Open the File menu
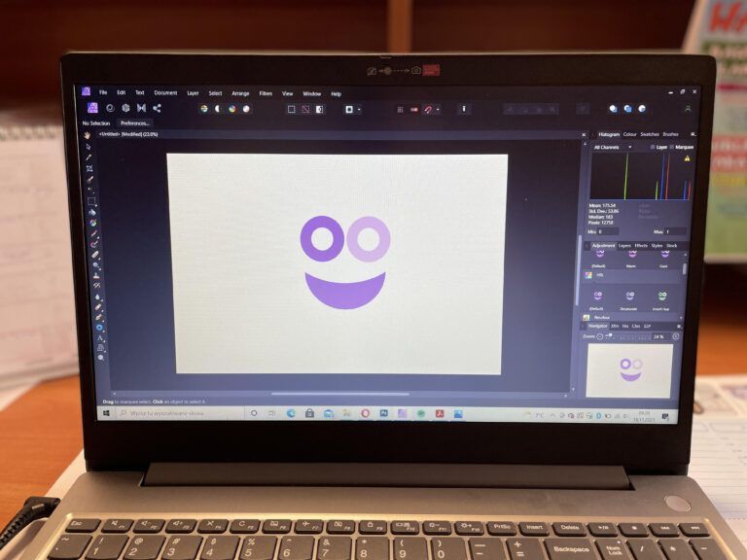The width and height of the screenshot is (747, 560). click(x=103, y=92)
